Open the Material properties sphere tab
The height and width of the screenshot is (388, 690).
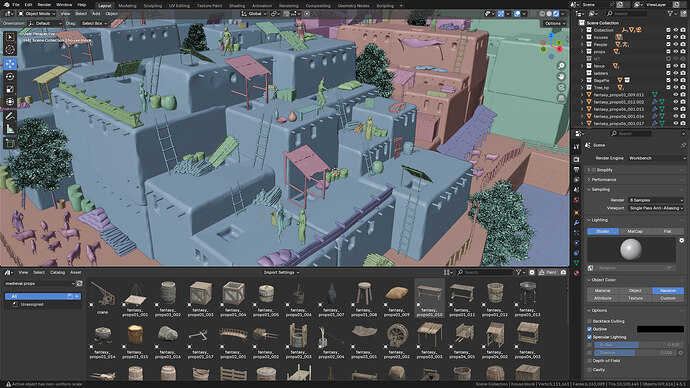coord(576,273)
